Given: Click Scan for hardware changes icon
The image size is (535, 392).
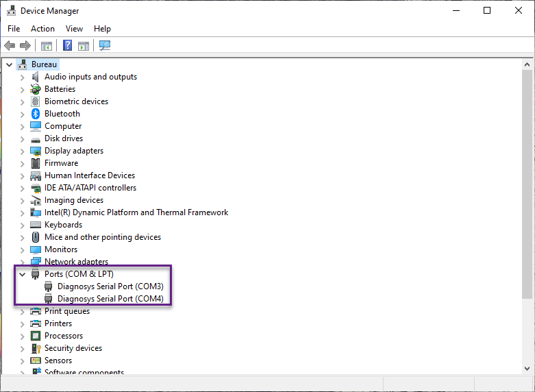Looking at the screenshot, I should (105, 46).
